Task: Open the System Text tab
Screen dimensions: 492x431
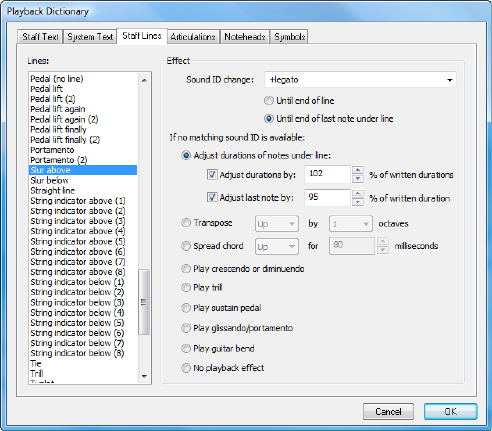Action: [x=90, y=37]
